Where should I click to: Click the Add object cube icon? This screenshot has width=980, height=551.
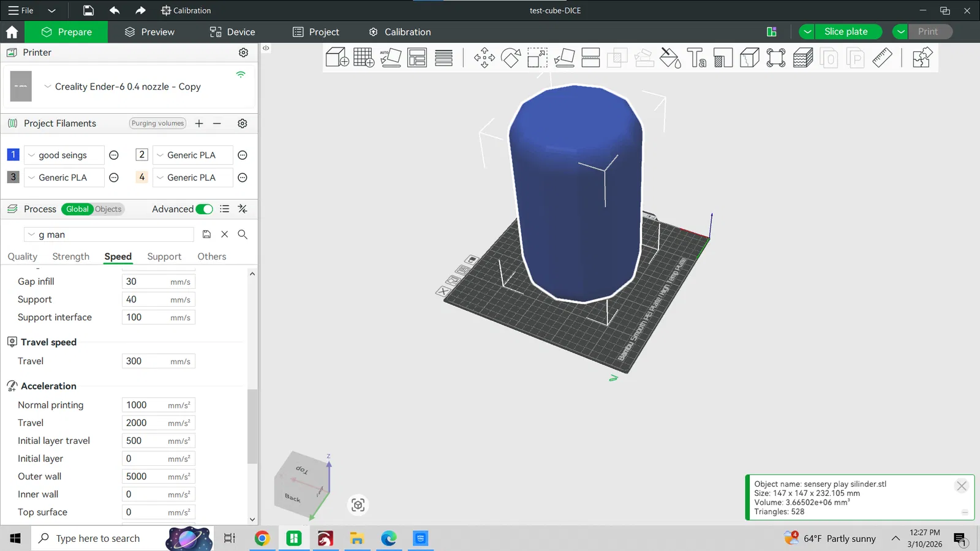tap(337, 58)
